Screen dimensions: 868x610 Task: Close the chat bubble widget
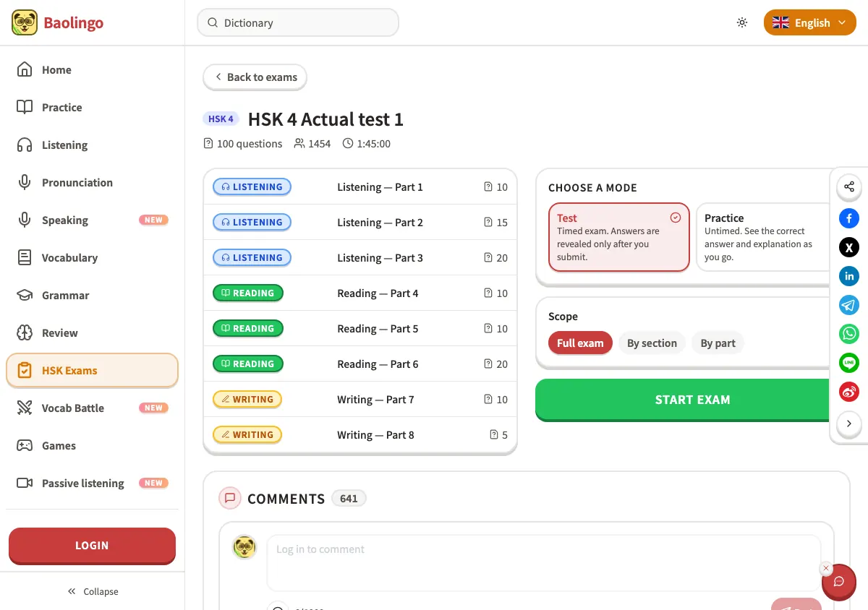pyautogui.click(x=826, y=568)
